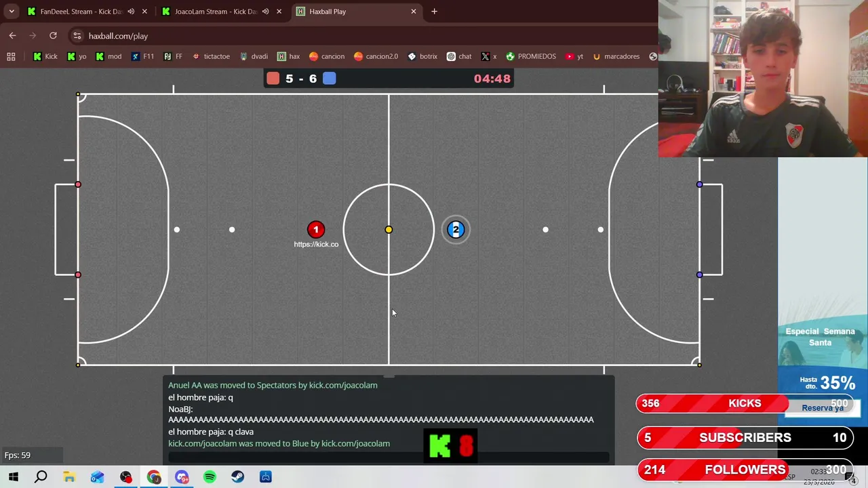Go back to previous page
Screen dimensions: 868x488
pyautogui.click(x=12, y=36)
